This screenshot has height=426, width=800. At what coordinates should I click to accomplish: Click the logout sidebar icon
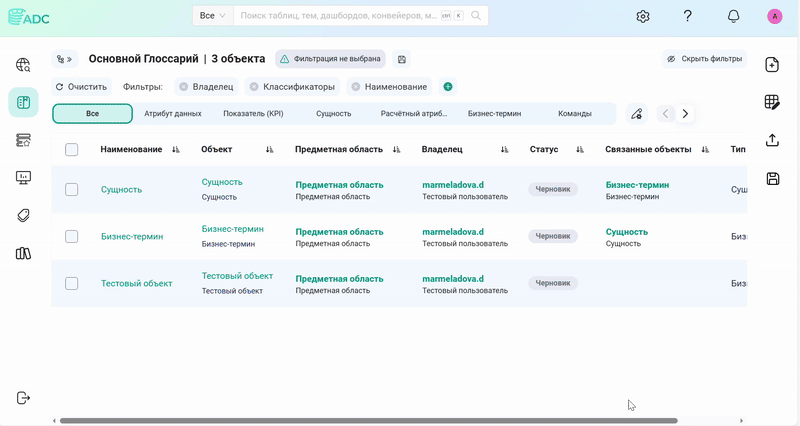tap(23, 398)
